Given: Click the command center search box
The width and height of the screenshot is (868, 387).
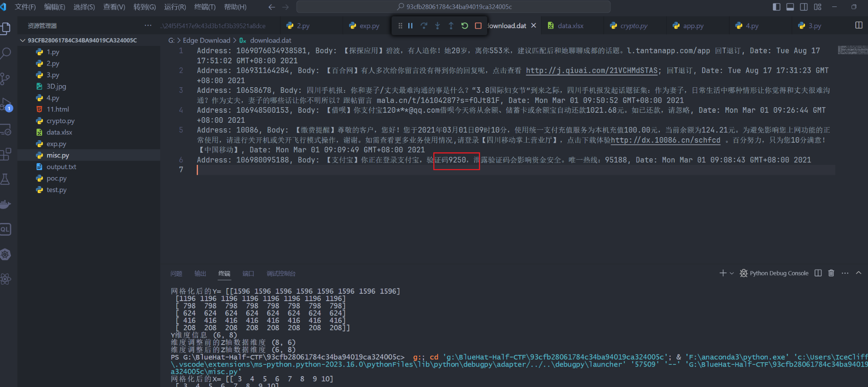Looking at the screenshot, I should click(x=453, y=7).
